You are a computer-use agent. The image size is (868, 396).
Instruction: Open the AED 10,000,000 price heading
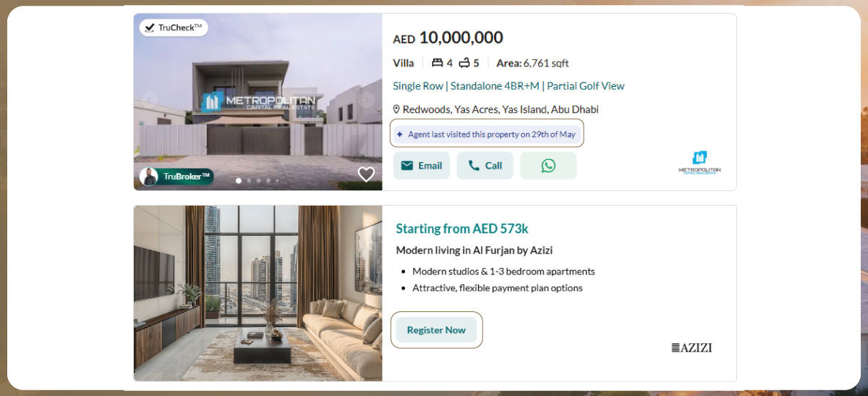pos(448,38)
